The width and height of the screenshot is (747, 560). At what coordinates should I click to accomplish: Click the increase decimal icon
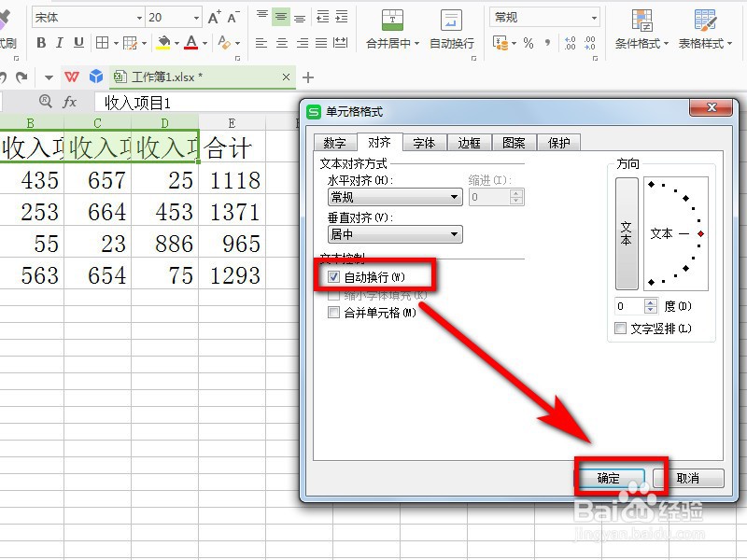pyautogui.click(x=571, y=43)
